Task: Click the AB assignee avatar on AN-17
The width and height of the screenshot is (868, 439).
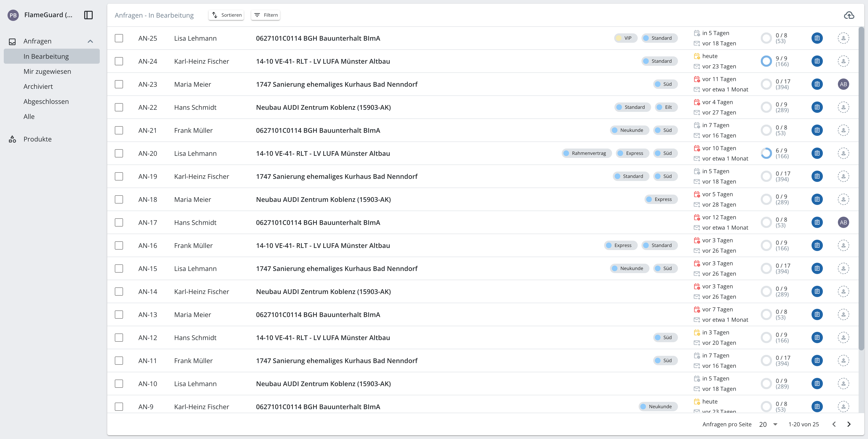Action: [843, 223]
